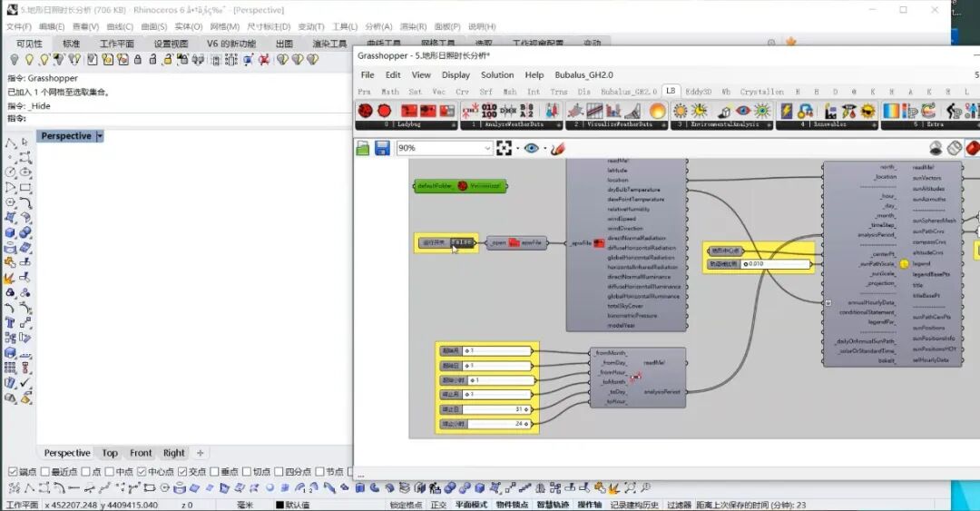Open the 90% zoom dropdown

(487, 148)
